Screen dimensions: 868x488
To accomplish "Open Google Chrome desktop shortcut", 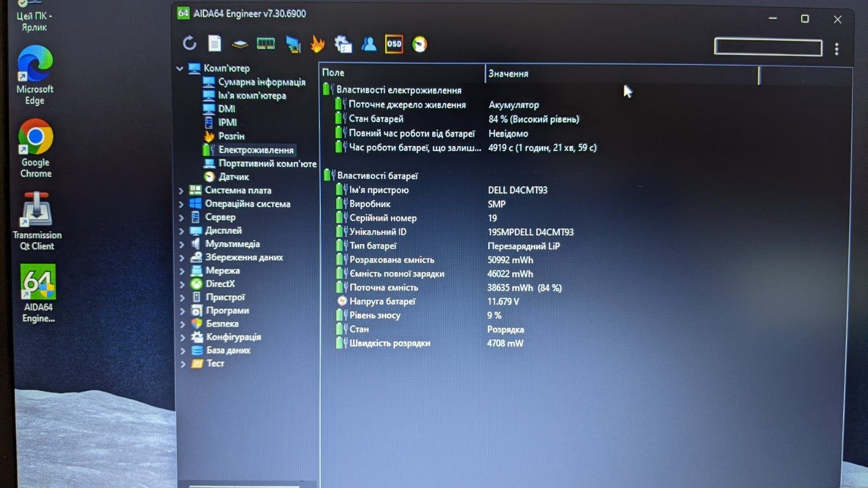I will pos(36,149).
